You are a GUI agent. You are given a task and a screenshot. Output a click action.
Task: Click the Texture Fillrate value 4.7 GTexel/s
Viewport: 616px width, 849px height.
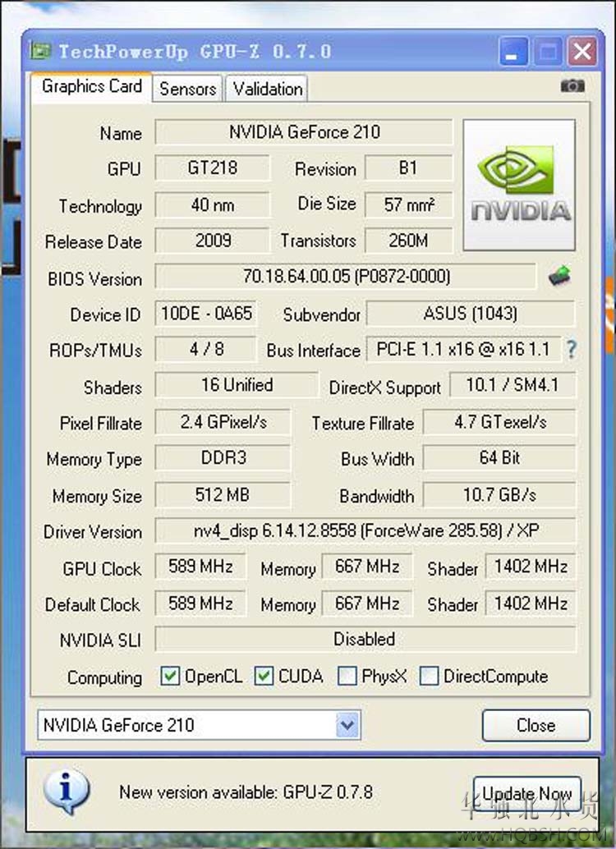tap(499, 422)
